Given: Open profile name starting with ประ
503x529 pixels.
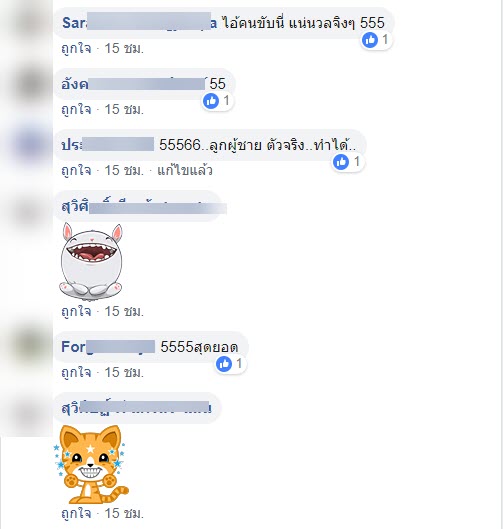Looking at the screenshot, I should (108, 145).
